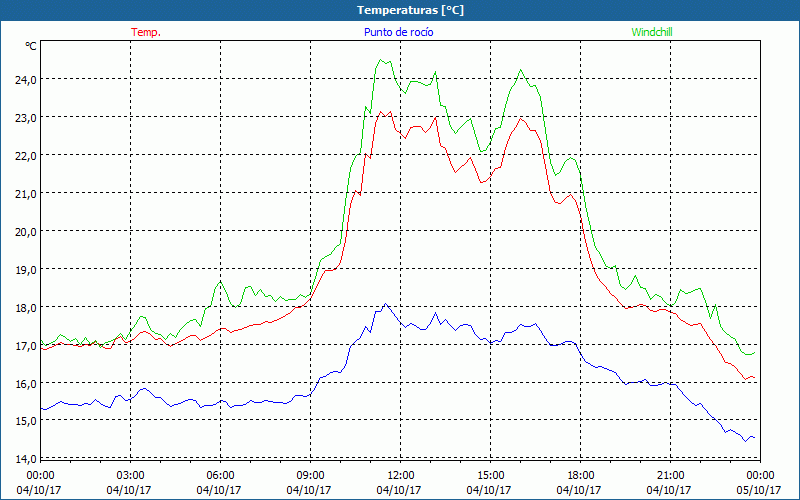Click the 24,0 y-axis value
Screen dimensions: 800x500
[x=26, y=80]
